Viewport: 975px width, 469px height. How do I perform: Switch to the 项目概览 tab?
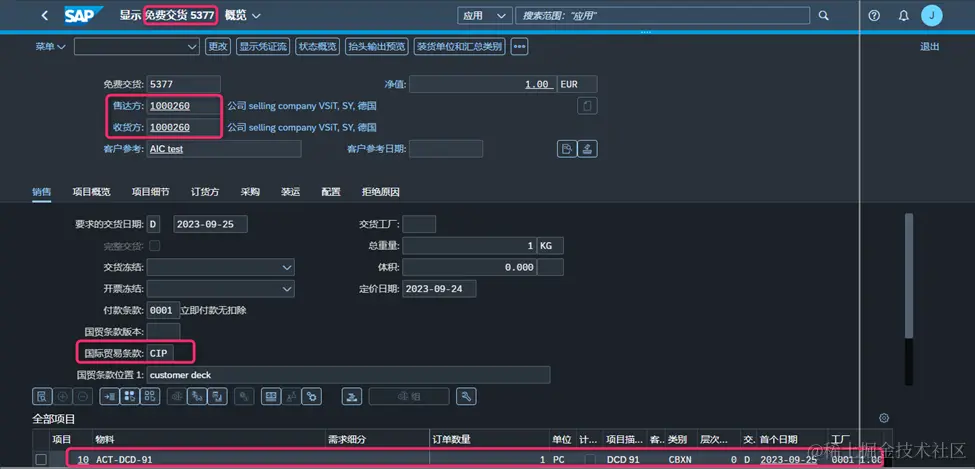point(91,192)
